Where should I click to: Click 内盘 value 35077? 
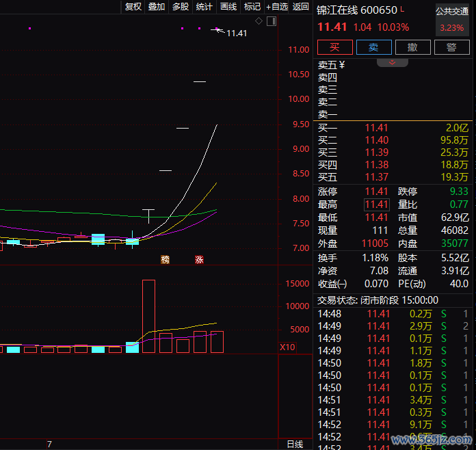[x=455, y=243]
